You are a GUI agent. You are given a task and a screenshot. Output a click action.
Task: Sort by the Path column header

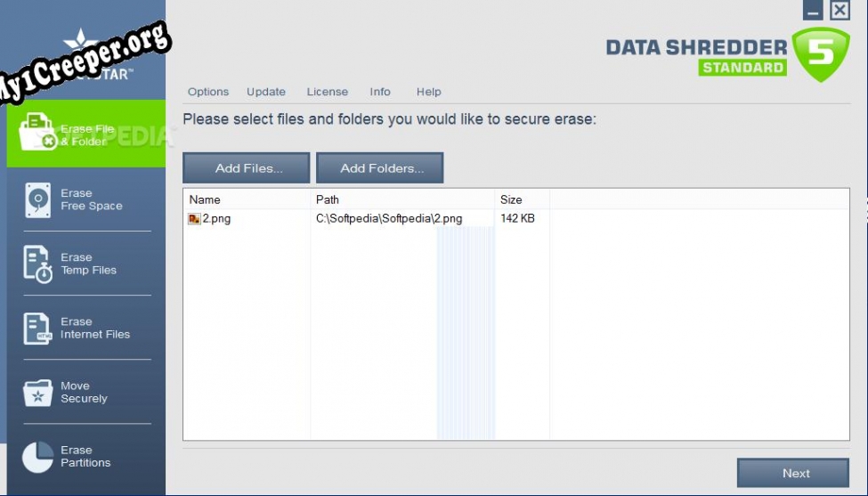(402, 199)
